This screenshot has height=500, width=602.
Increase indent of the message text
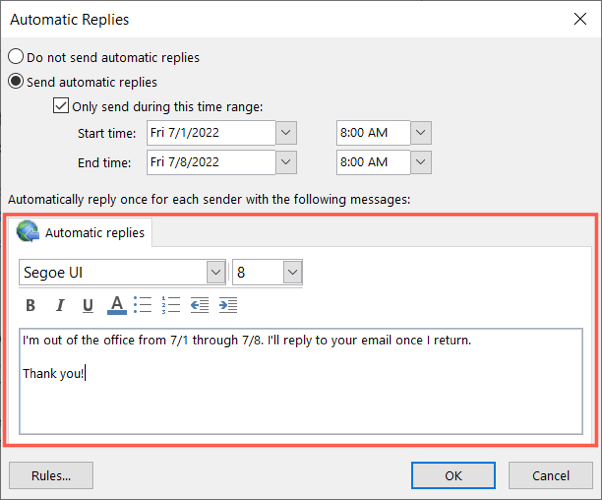[228, 305]
